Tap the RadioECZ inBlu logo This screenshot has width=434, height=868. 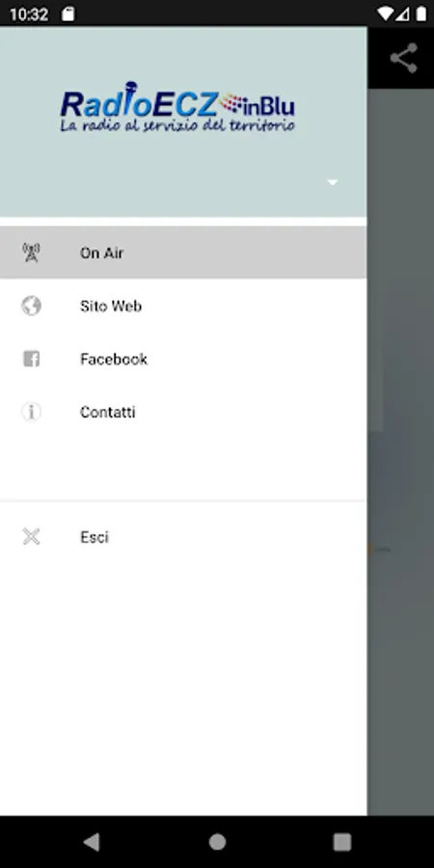[177, 107]
